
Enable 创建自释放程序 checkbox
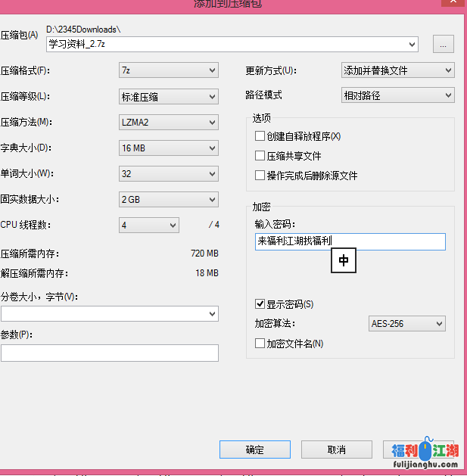tap(261, 136)
